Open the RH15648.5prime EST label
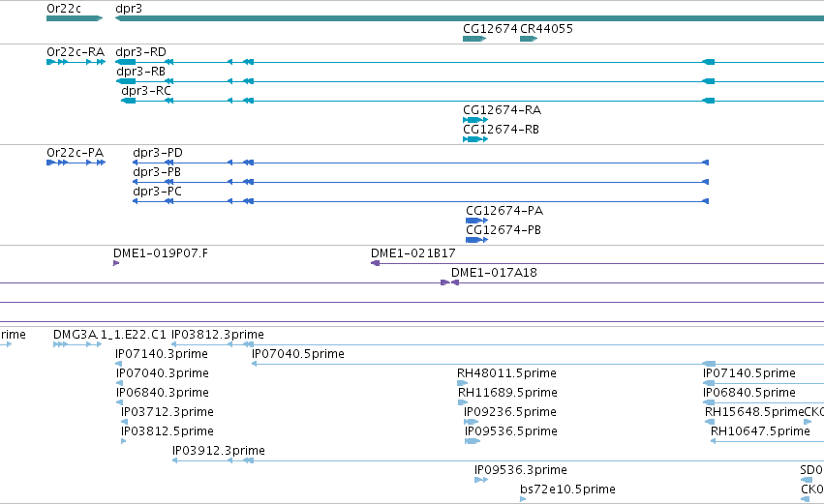The height and width of the screenshot is (504, 824). [x=754, y=413]
